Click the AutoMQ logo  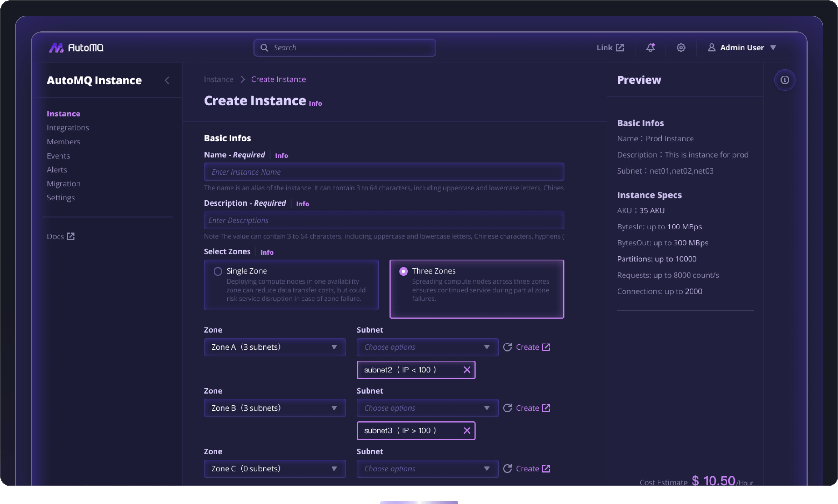click(76, 47)
